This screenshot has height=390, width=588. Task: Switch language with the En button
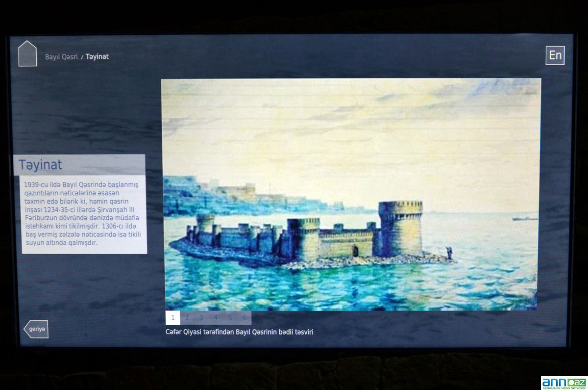pyautogui.click(x=555, y=55)
